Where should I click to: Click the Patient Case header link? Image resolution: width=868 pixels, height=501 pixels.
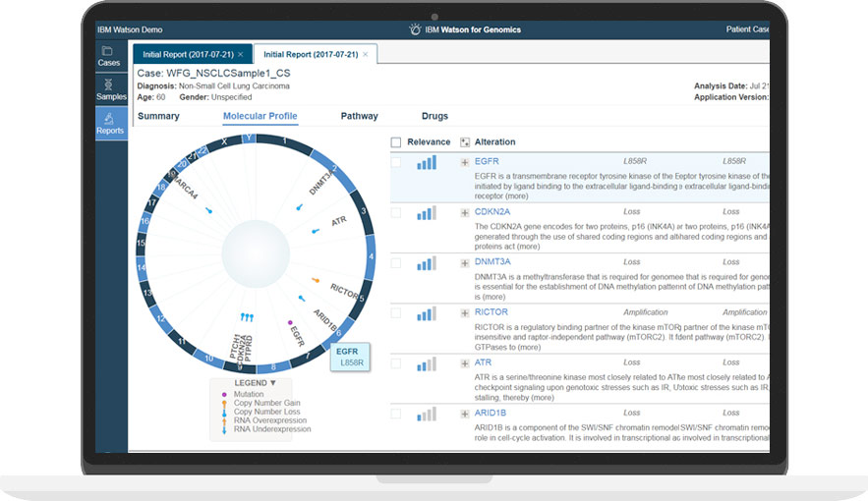pyautogui.click(x=747, y=29)
